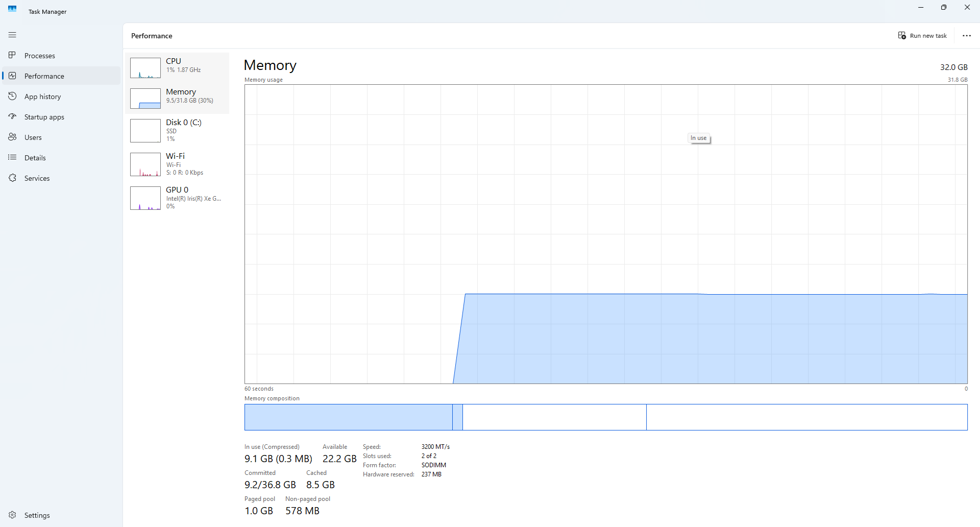
Task: Click the Performance pulse icon
Action: 12,76
